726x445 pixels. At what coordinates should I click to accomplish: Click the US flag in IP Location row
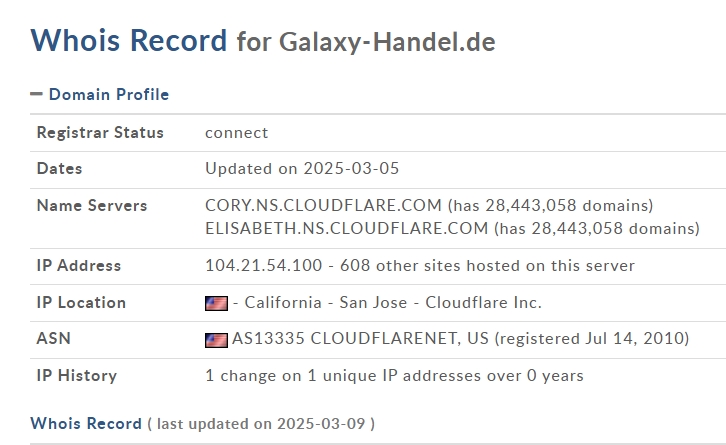216,303
